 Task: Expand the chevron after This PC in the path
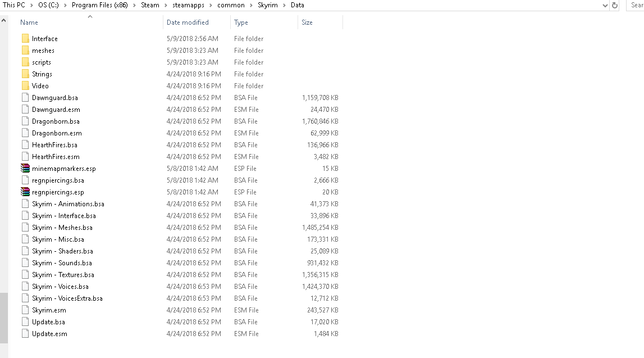pos(31,6)
